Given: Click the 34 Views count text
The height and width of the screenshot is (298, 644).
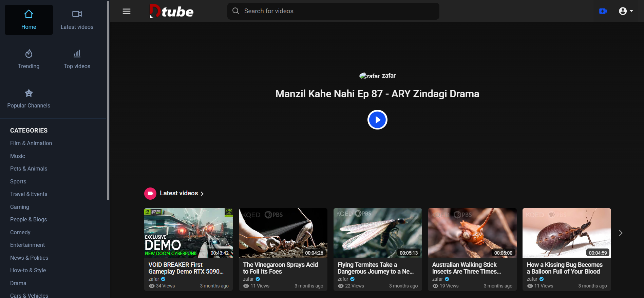Looking at the screenshot, I should tap(165, 286).
